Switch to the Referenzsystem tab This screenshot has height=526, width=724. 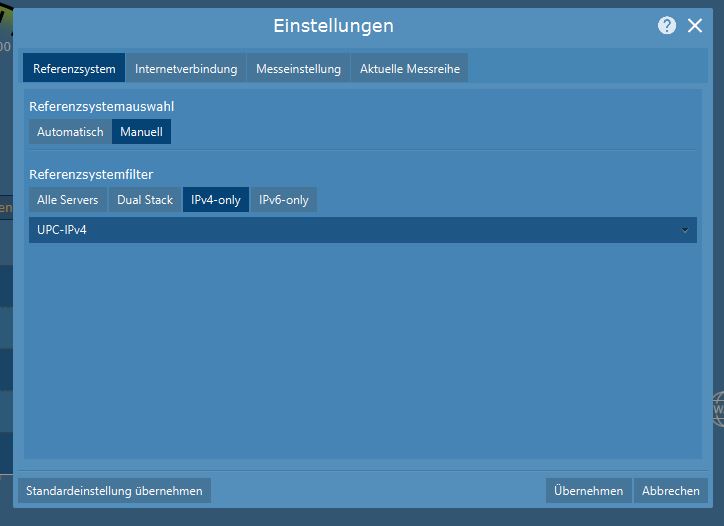(x=74, y=69)
